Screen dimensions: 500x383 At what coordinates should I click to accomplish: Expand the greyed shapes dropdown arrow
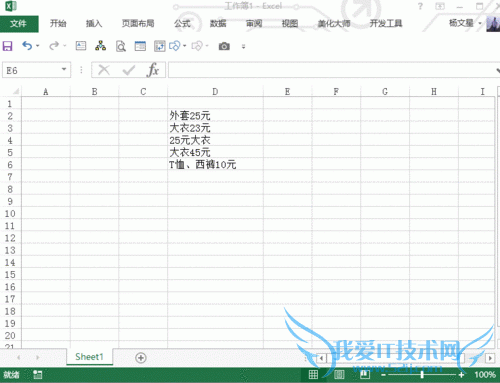pos(207,46)
